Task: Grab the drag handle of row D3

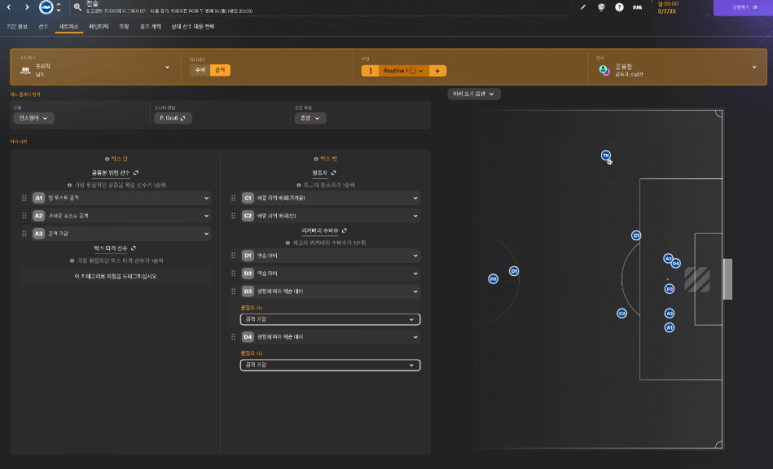Action: pos(233,291)
